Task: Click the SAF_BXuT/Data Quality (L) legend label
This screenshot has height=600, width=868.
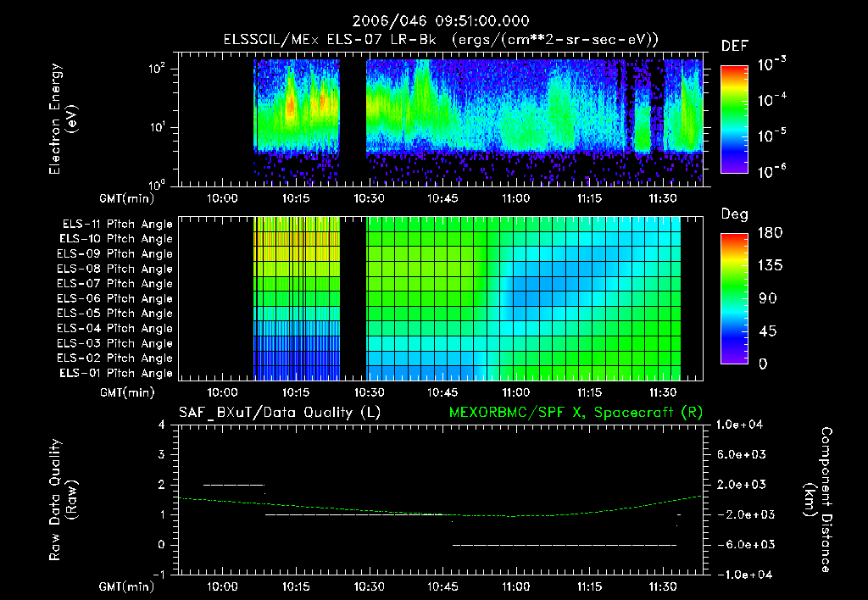Action: tap(280, 413)
